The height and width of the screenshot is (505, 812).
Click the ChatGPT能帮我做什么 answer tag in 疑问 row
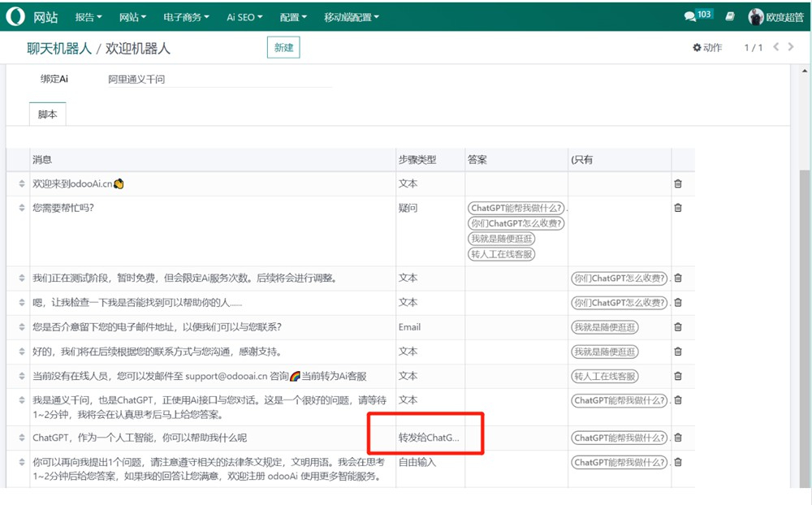tap(516, 208)
